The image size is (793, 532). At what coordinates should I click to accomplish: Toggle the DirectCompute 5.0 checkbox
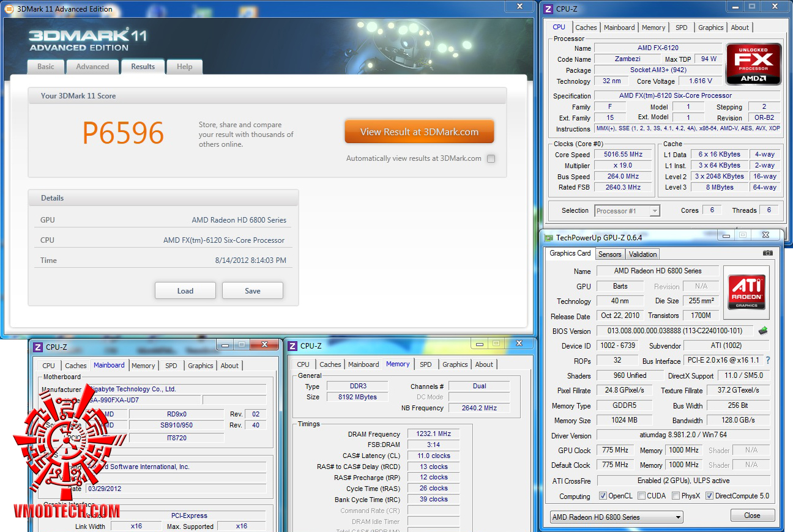point(709,496)
